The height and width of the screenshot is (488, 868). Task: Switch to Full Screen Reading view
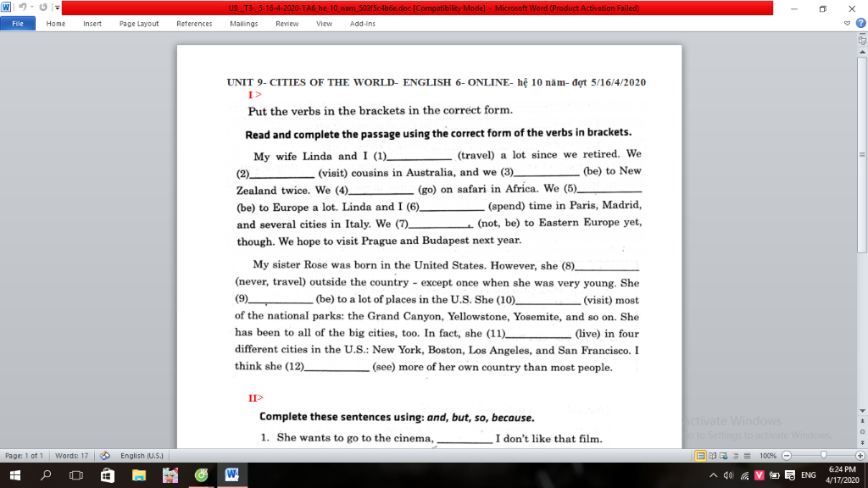coord(712,456)
